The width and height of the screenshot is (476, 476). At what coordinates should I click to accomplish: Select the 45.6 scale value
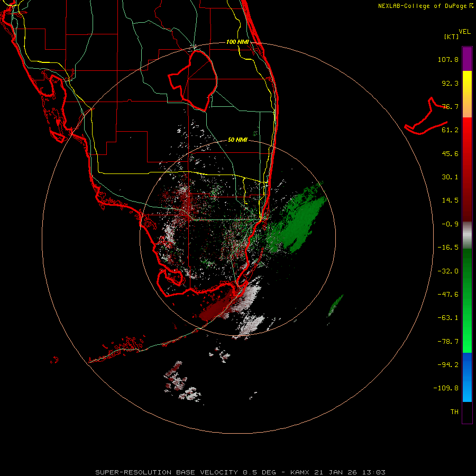450,153
